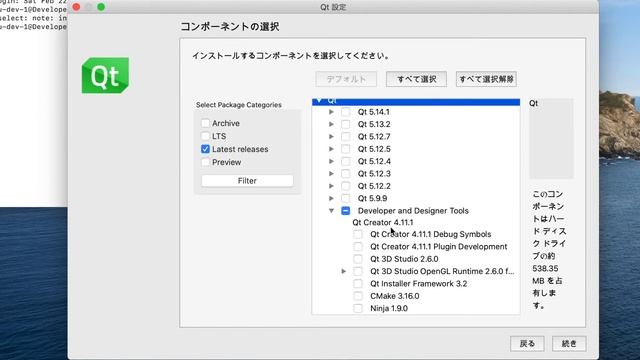Check Qt Creator 4.11.1 Debug Symbols
640x360 pixels.
(358, 234)
